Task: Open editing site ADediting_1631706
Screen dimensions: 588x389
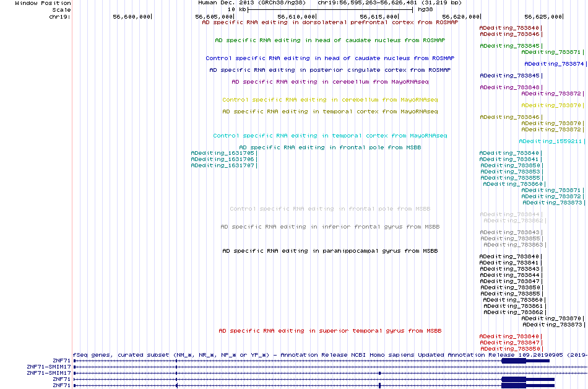Action: pos(224,159)
